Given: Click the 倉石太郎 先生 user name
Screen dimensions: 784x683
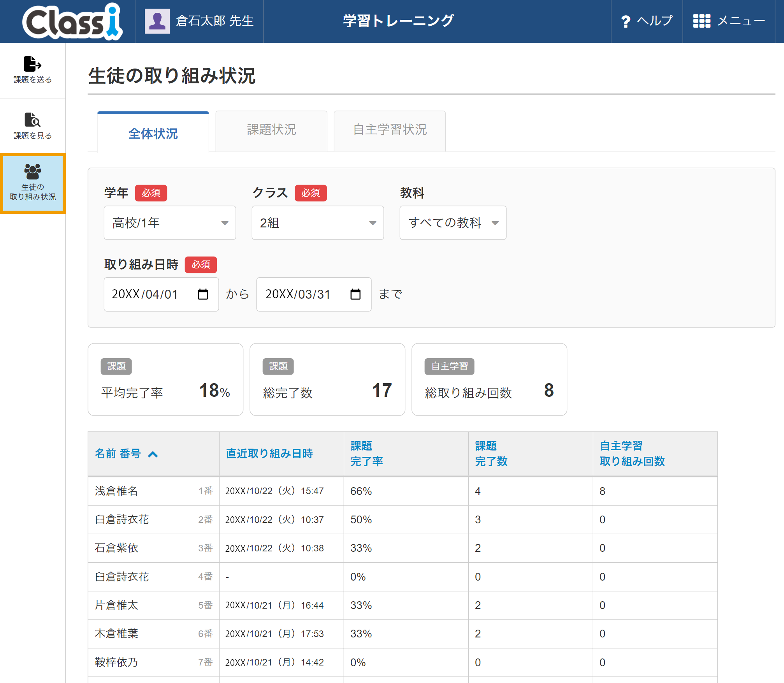Looking at the screenshot, I should [x=214, y=21].
